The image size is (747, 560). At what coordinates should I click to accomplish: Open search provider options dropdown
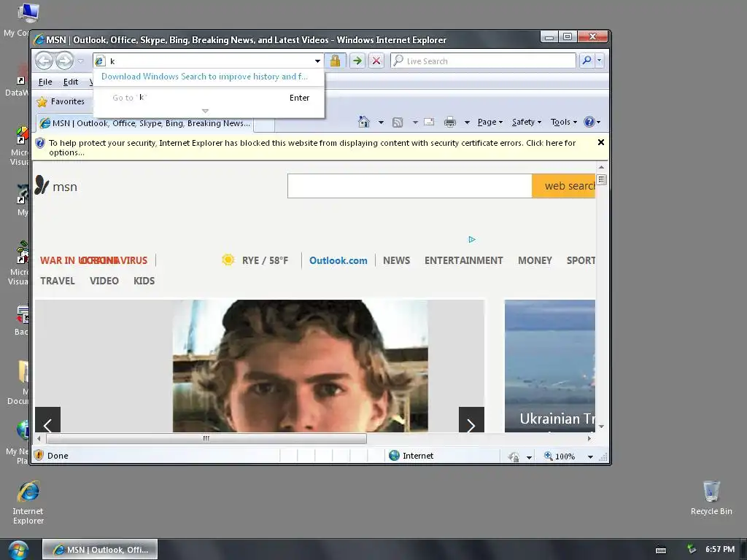pos(600,61)
